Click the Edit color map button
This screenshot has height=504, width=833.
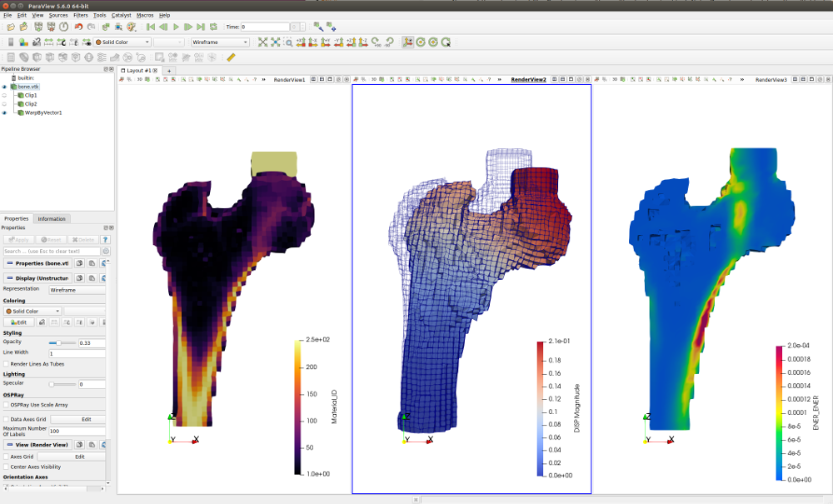click(19, 322)
